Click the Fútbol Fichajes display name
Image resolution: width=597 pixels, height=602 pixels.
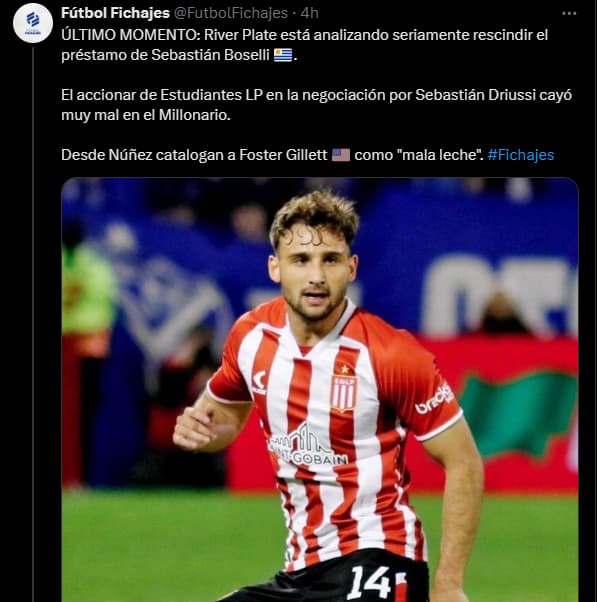click(x=115, y=13)
